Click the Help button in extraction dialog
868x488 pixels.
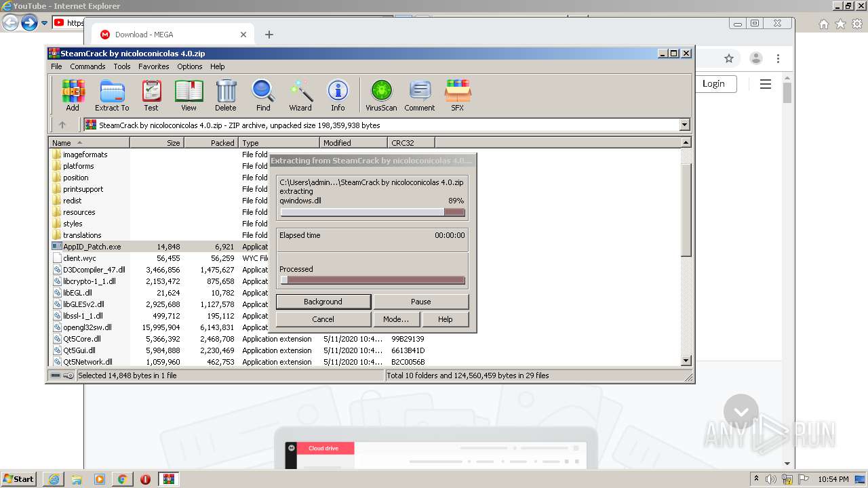446,319
